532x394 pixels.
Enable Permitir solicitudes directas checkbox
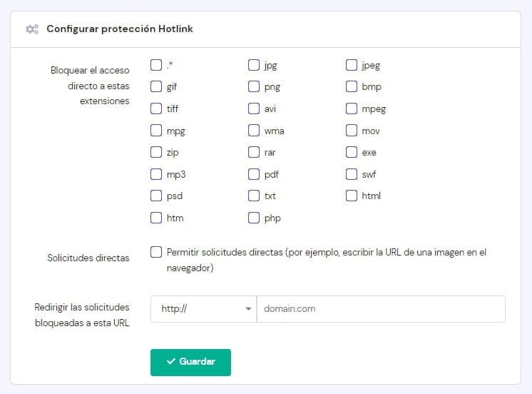point(156,252)
